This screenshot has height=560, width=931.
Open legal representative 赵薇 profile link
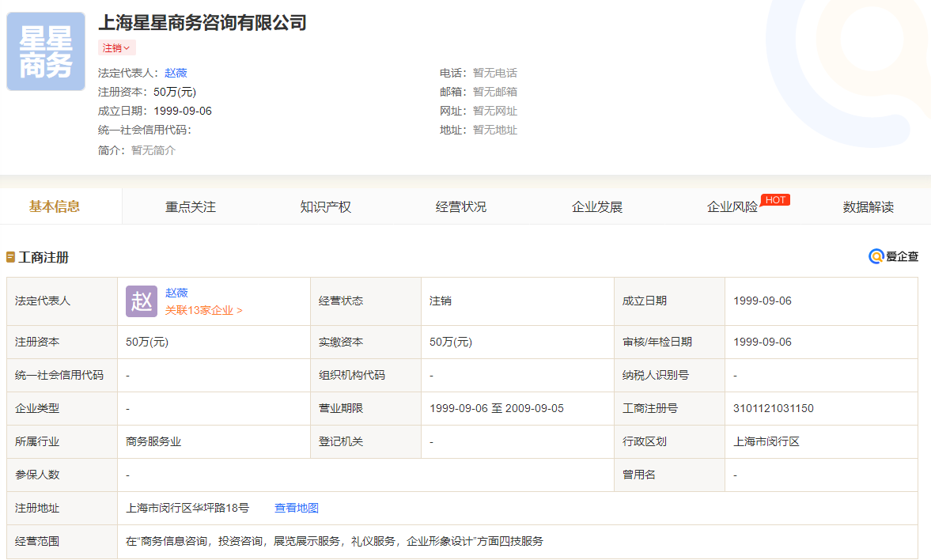(x=176, y=72)
